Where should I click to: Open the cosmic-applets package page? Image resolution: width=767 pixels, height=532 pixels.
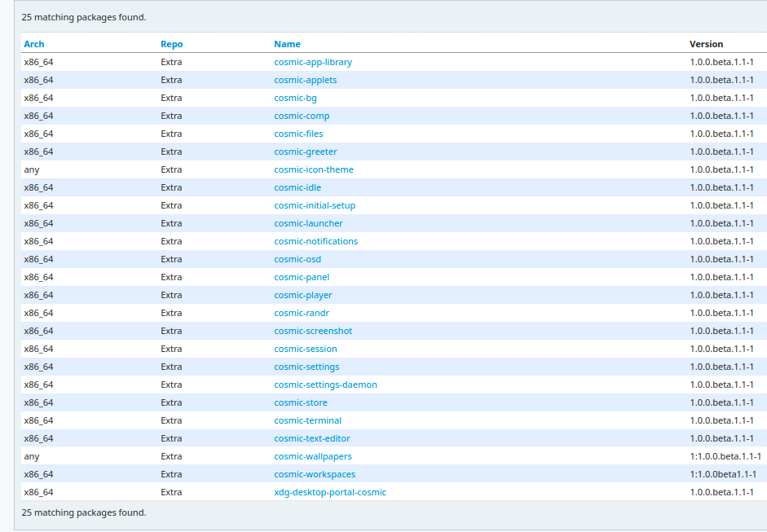click(305, 80)
